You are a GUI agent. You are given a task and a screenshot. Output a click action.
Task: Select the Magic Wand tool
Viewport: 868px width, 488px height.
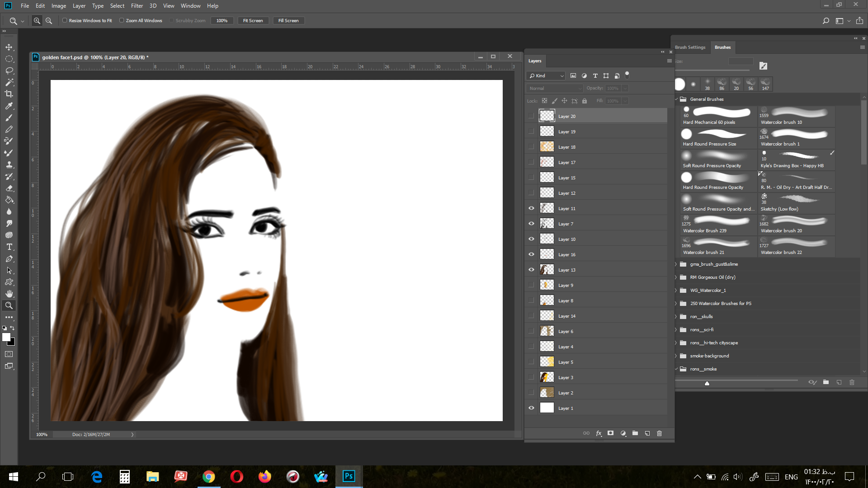pos(9,82)
